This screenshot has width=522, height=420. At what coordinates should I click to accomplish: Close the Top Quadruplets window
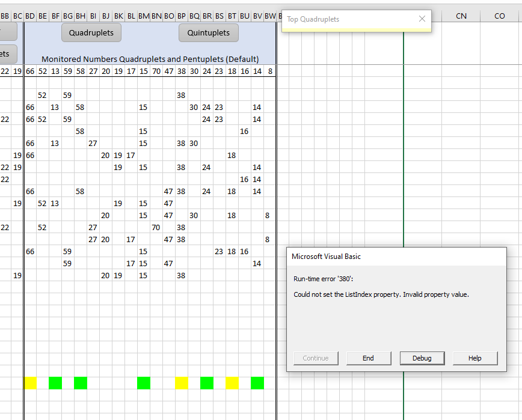[x=422, y=19]
